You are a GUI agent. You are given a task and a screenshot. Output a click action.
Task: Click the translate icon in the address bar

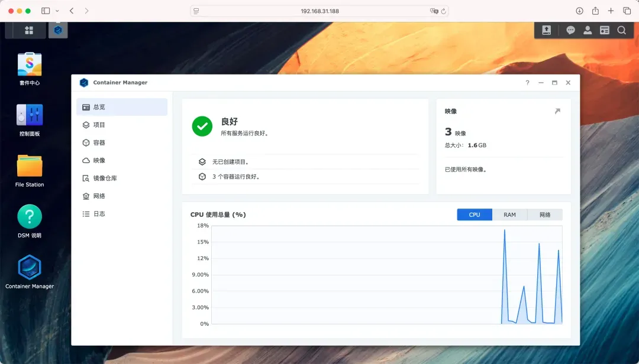pos(434,11)
